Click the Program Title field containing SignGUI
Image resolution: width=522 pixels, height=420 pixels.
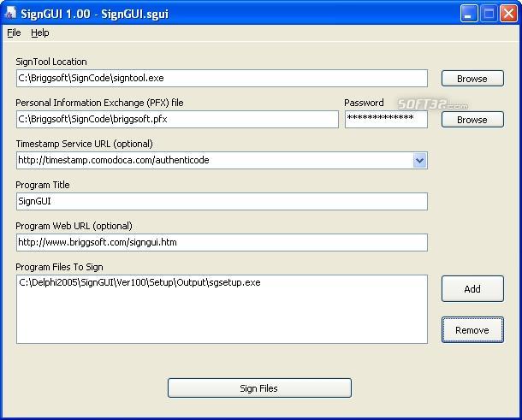pyautogui.click(x=222, y=201)
